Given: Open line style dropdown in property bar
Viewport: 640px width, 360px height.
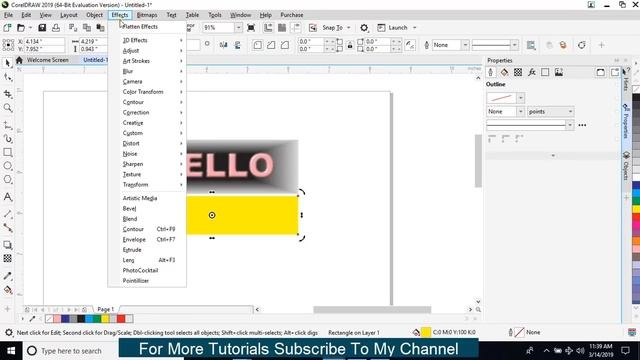Looking at the screenshot, I should pos(514,45).
